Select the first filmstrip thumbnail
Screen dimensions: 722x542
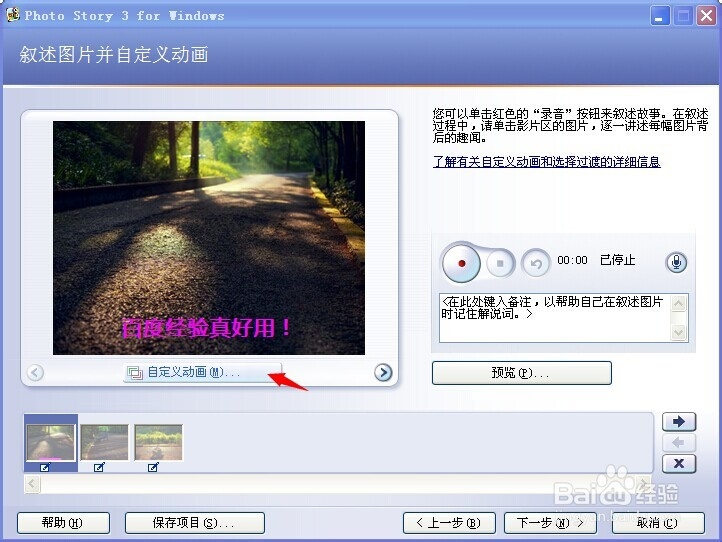click(51, 443)
